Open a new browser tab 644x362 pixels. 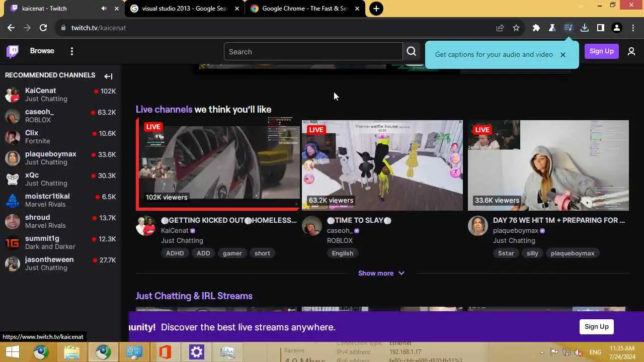coord(376,9)
